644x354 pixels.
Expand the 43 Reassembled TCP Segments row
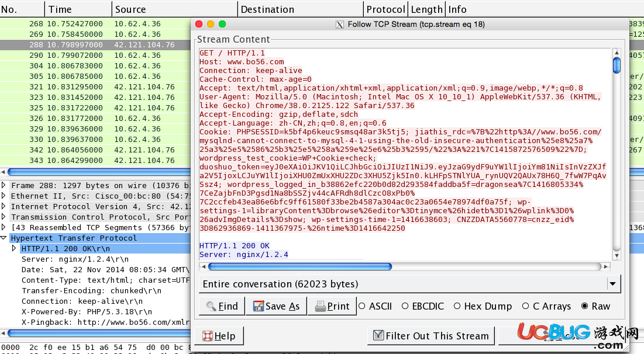click(x=4, y=227)
